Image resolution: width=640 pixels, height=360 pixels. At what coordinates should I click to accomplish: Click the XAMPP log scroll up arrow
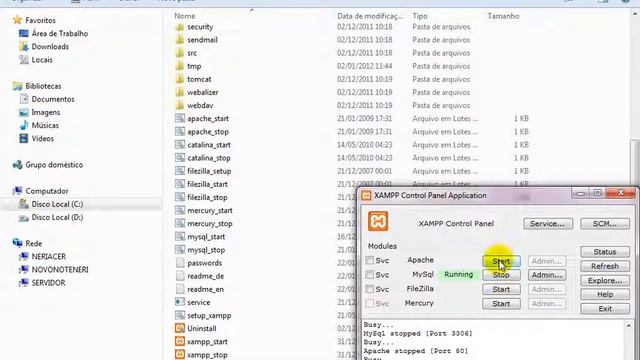pos(629,325)
